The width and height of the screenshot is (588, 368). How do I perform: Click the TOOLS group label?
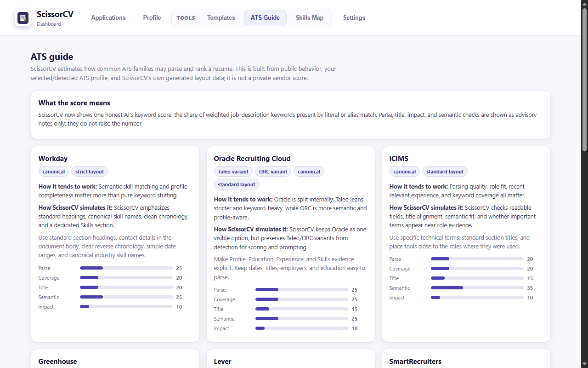[x=186, y=18]
